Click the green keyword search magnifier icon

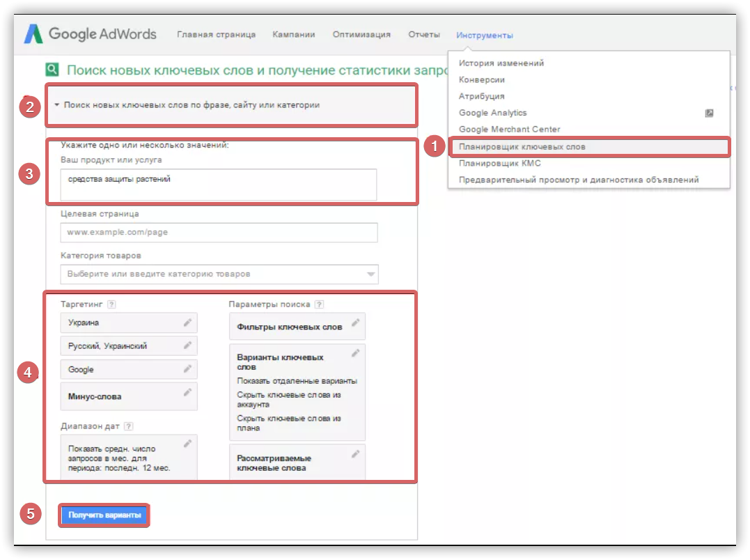(52, 70)
